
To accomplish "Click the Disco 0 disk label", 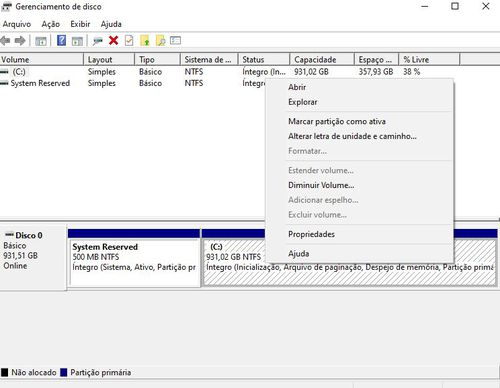I will click(29, 235).
